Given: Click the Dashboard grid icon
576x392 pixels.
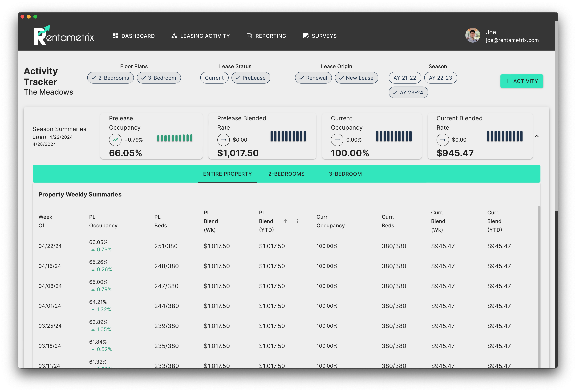Looking at the screenshot, I should tap(115, 36).
